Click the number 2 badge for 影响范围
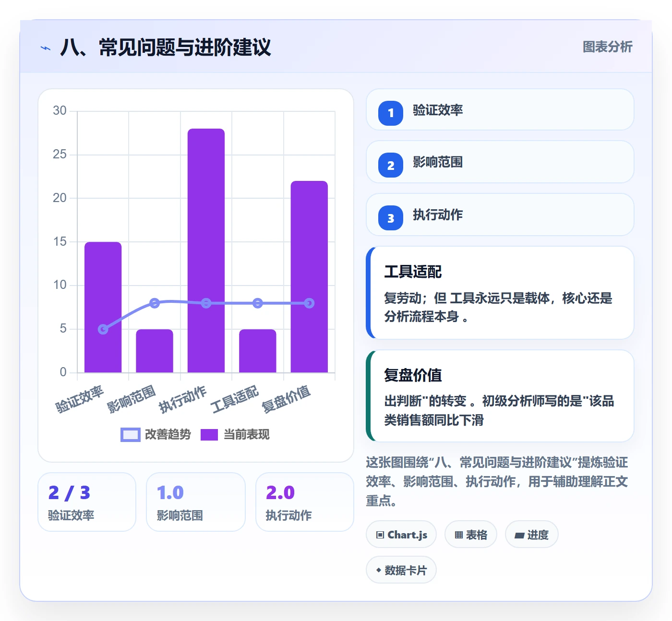 point(391,166)
